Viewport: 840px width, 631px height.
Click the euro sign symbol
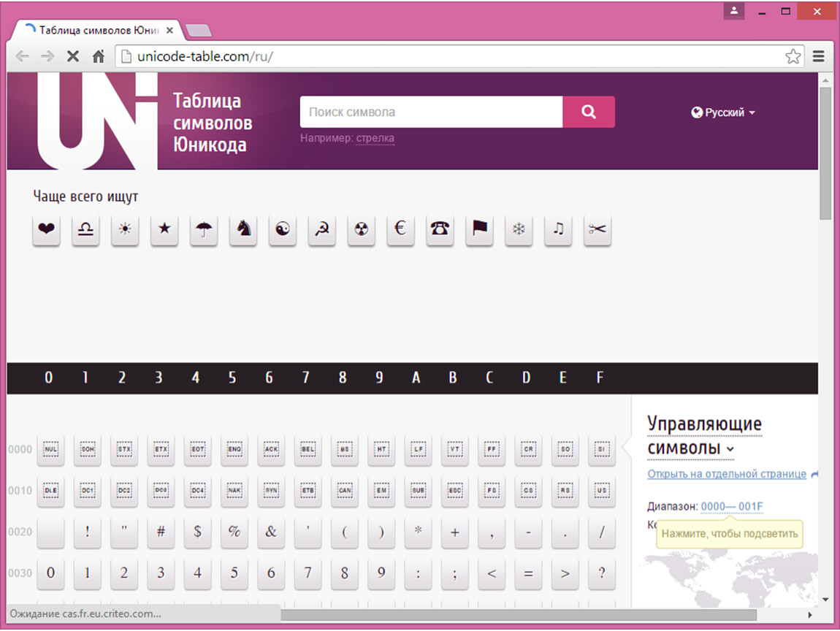[x=400, y=230]
